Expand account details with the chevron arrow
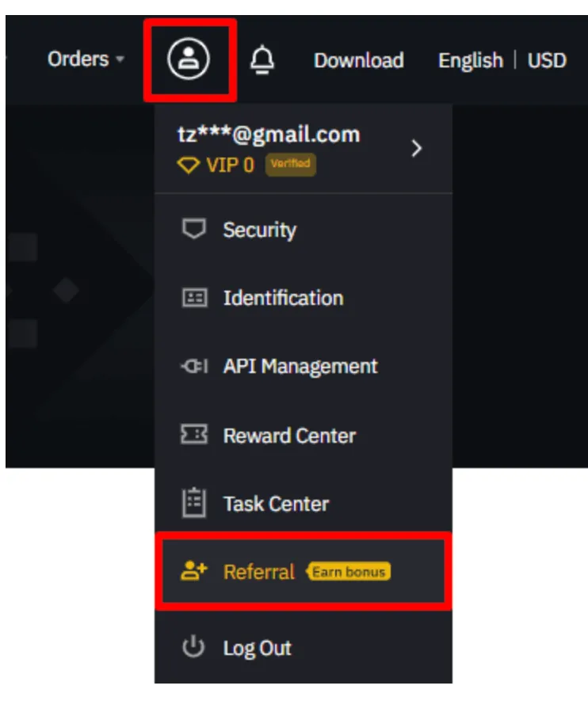 (416, 148)
